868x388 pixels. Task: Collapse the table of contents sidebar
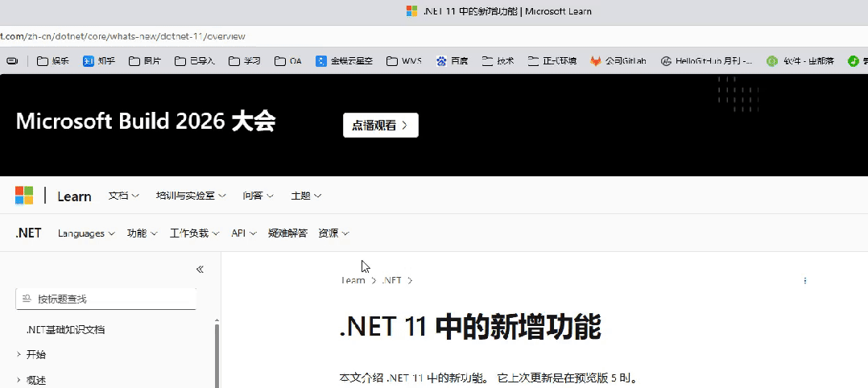[x=200, y=270]
